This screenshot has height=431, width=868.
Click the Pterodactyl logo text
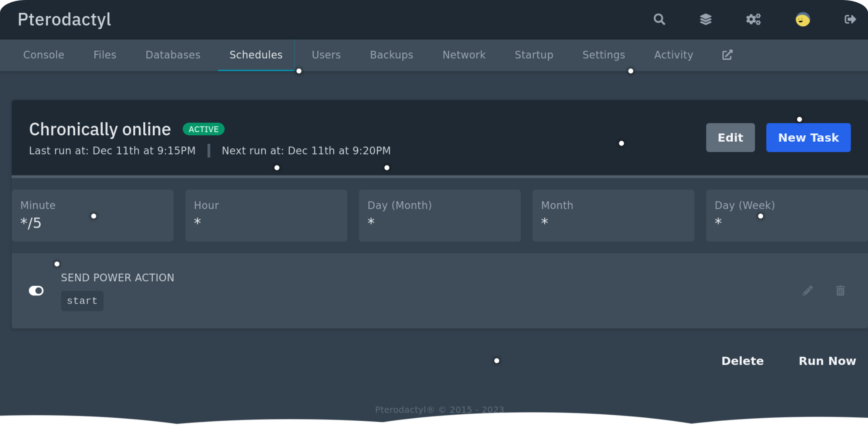coord(64,19)
